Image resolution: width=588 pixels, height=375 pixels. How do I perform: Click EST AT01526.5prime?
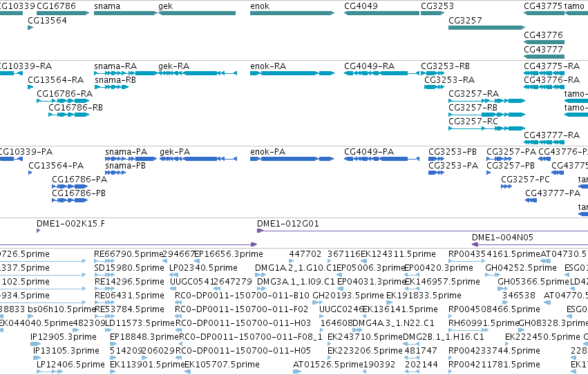click(x=297, y=372)
